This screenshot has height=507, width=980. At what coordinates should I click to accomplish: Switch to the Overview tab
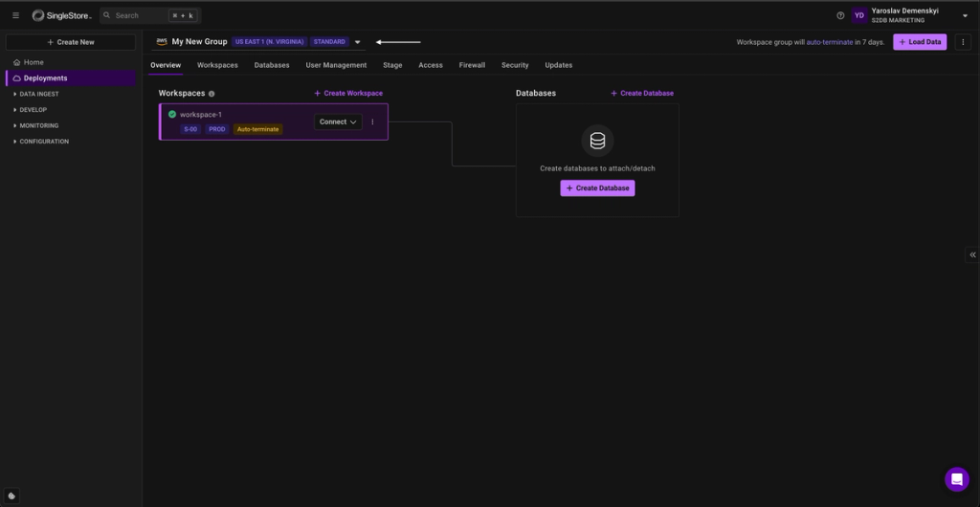click(166, 65)
